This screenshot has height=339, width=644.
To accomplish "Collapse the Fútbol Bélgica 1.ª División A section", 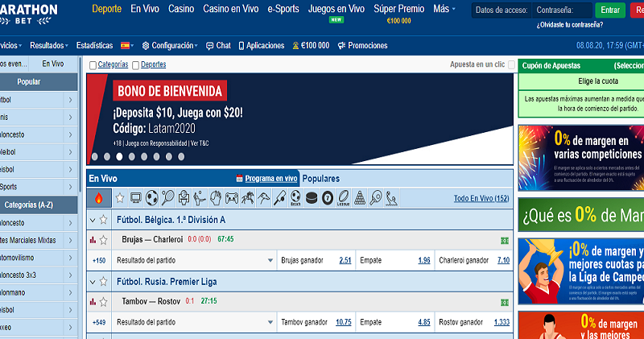I will pos(93,221).
